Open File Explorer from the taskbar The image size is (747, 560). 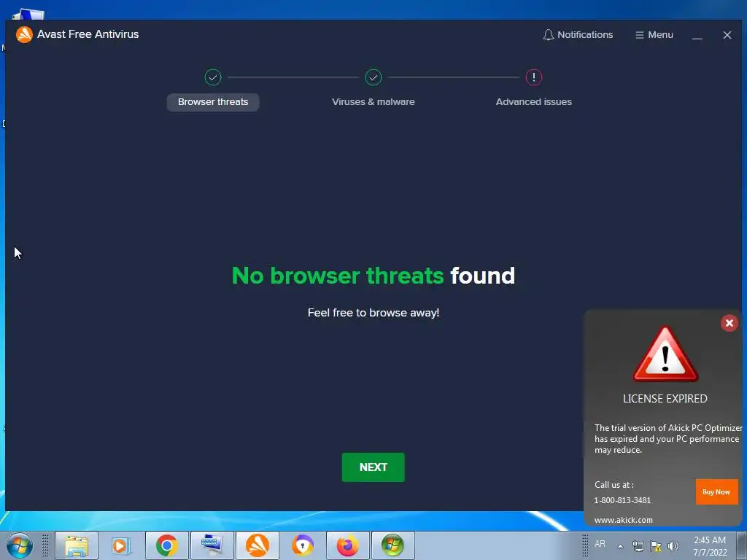click(x=77, y=545)
